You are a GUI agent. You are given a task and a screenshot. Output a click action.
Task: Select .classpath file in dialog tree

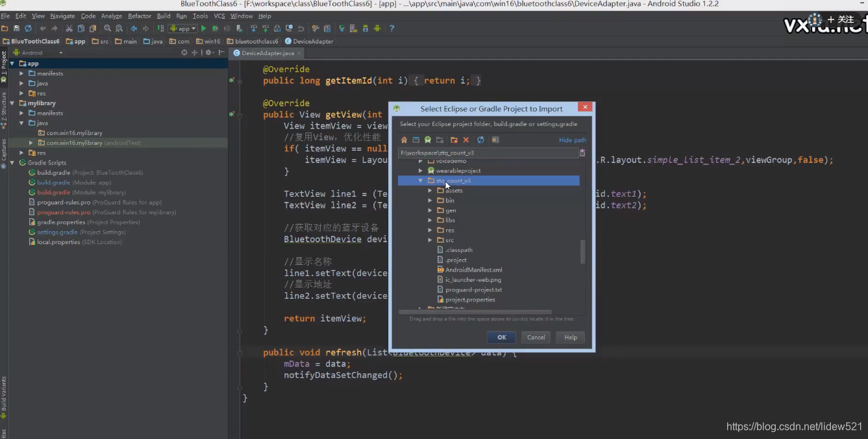point(454,250)
